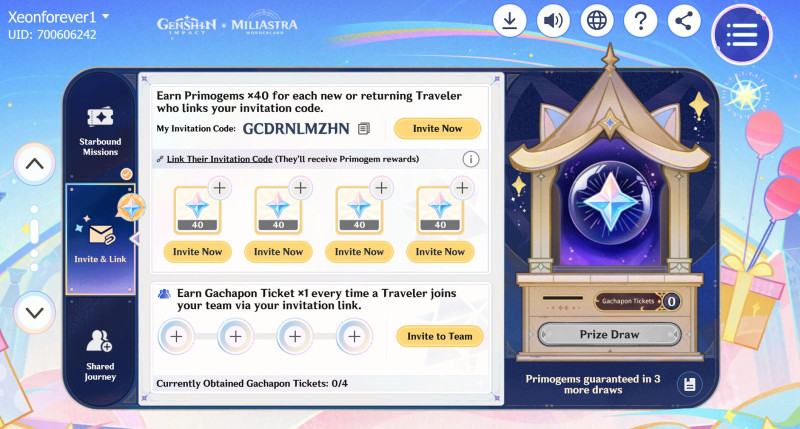Open help via question mark icon
Viewport: 800px width, 429px height.
[x=640, y=21]
